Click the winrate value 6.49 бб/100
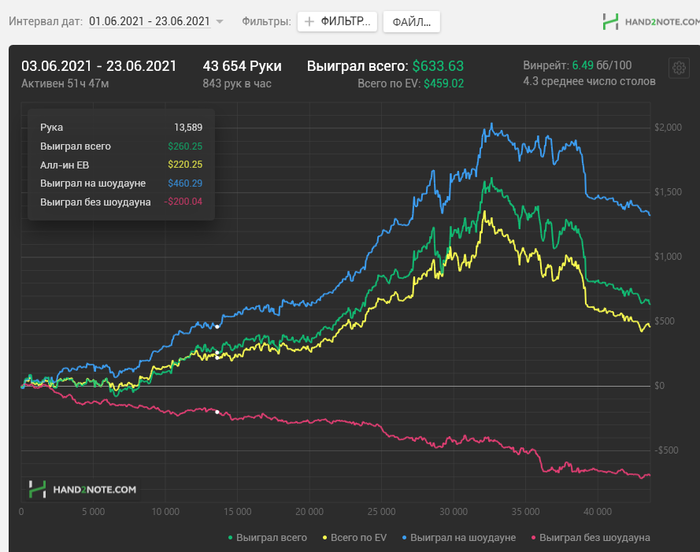The width and height of the screenshot is (700, 552). (602, 65)
